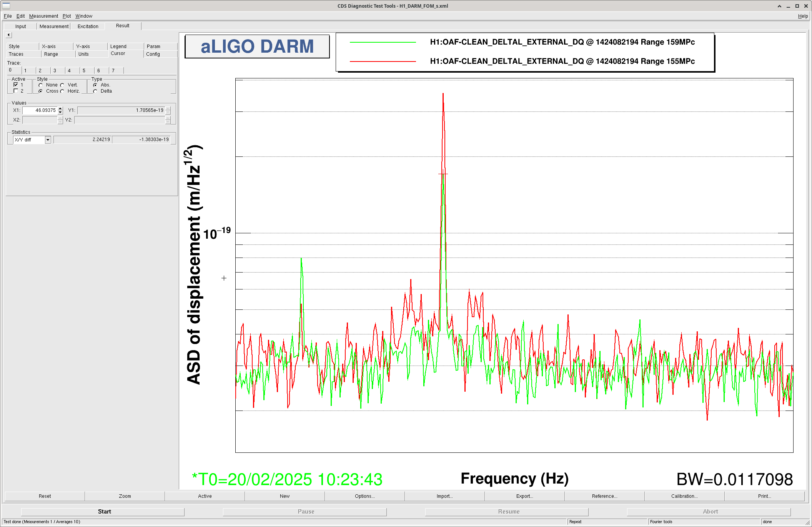The image size is (812, 527).
Task: Enable Active cursor 2 checkbox
Action: pos(16,91)
